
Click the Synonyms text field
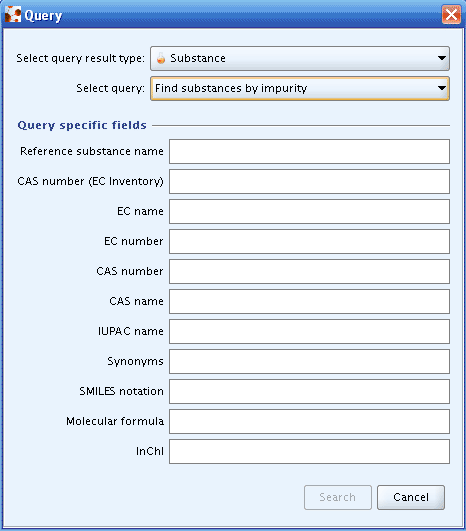coord(309,361)
